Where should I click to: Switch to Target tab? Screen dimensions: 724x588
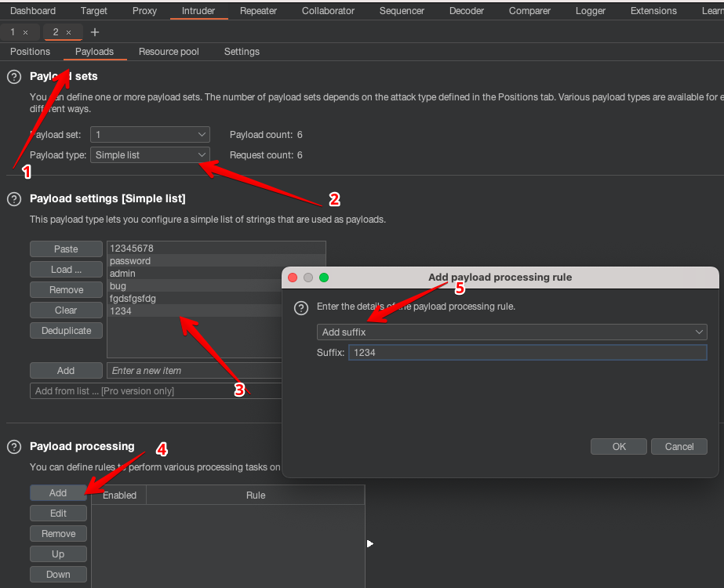click(x=93, y=11)
